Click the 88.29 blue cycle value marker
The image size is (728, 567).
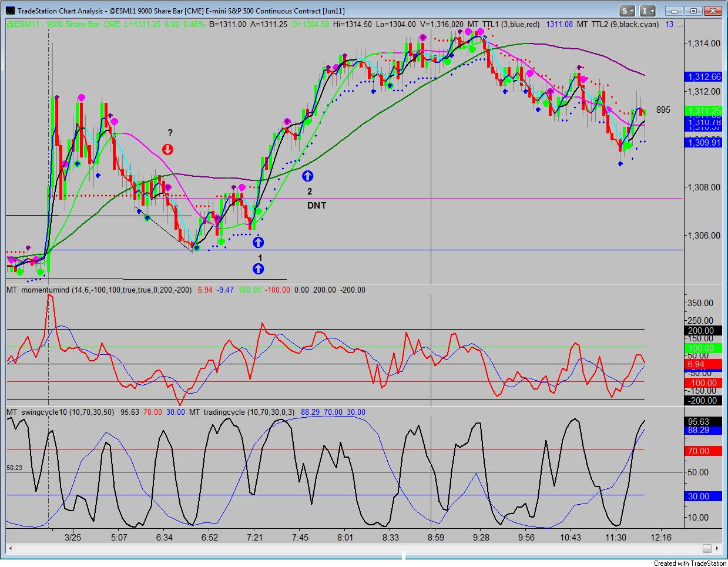pyautogui.click(x=703, y=431)
